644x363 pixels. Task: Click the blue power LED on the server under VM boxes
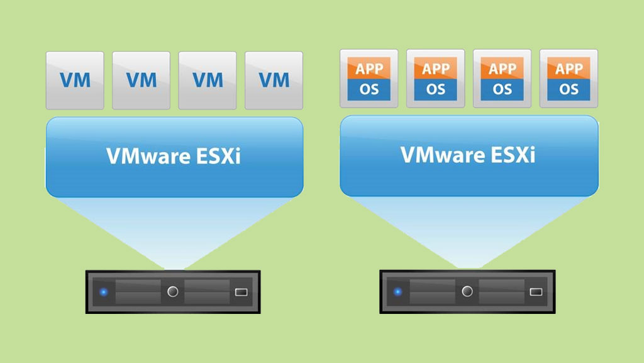click(104, 292)
